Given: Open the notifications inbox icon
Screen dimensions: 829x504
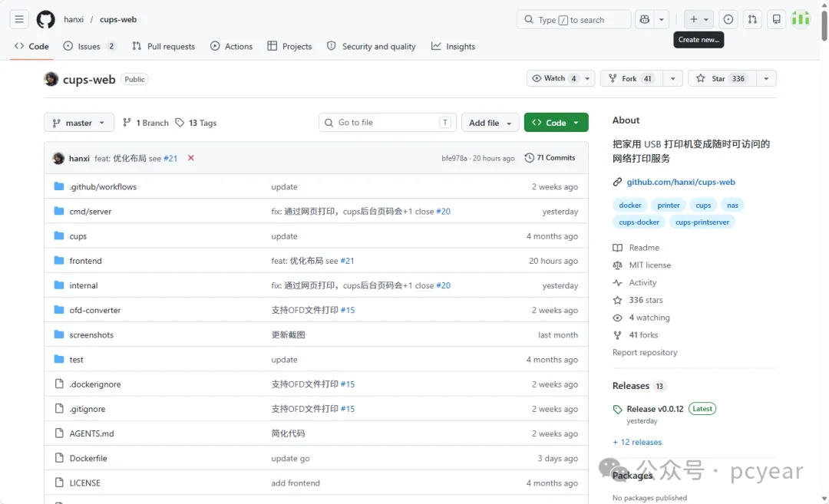Looking at the screenshot, I should click(776, 19).
